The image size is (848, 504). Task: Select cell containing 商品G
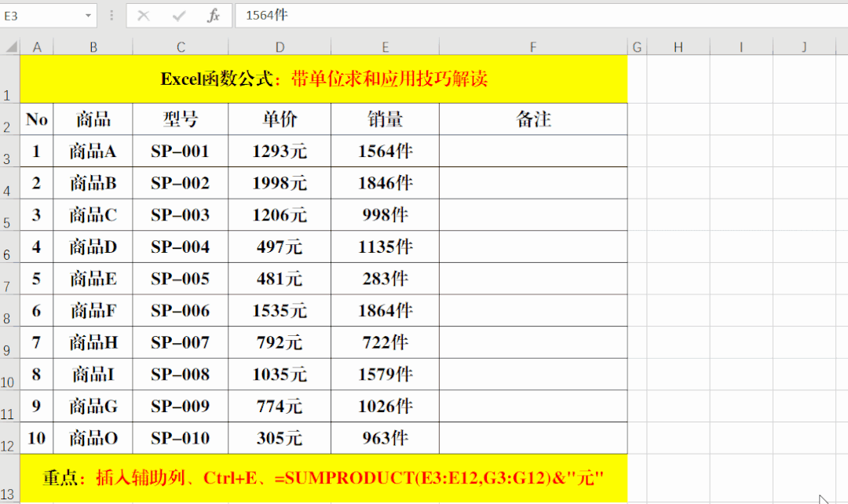(93, 407)
